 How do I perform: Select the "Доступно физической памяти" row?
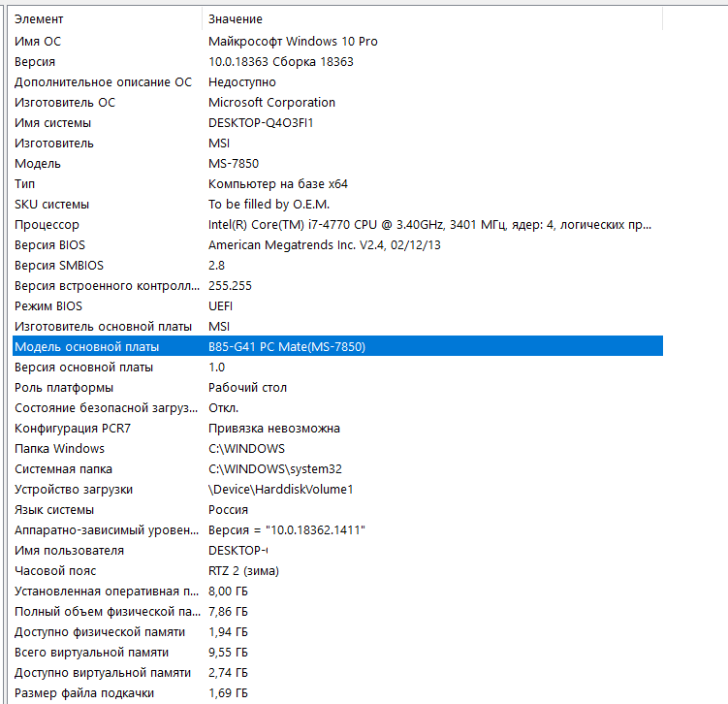[337, 631]
